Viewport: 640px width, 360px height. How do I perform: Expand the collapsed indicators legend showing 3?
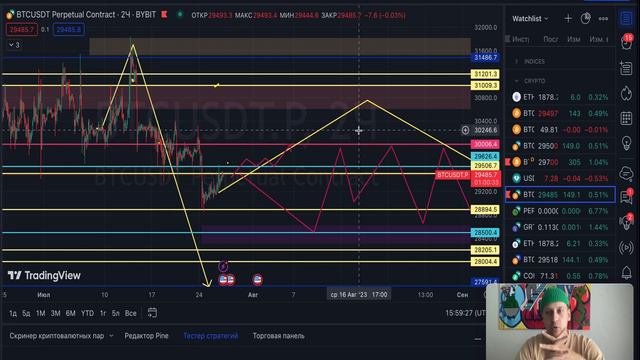pyautogui.click(x=14, y=45)
